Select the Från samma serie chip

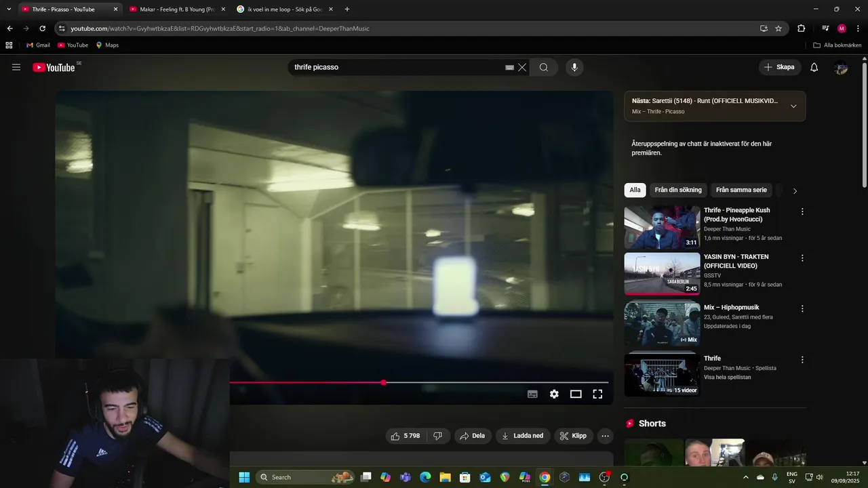click(741, 190)
